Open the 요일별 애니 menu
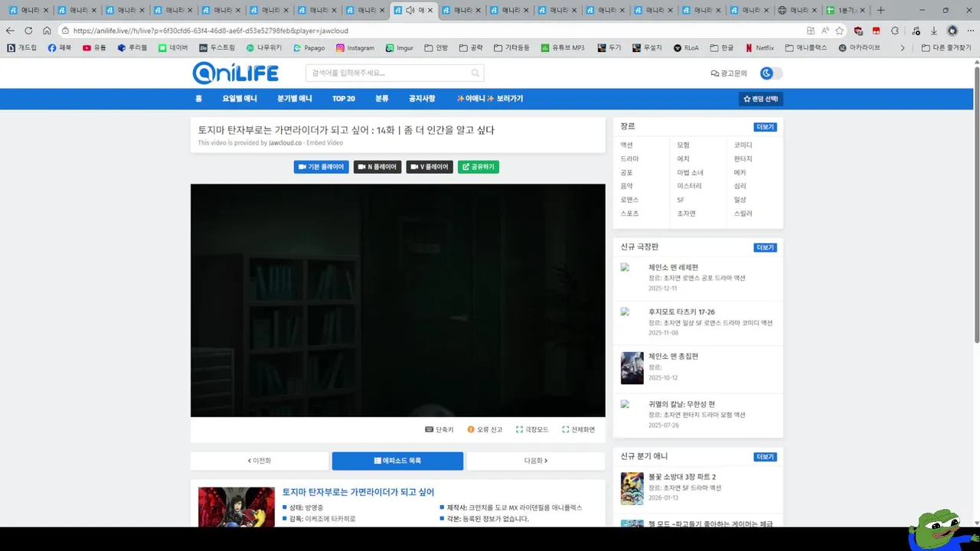This screenshot has width=980, height=551. pos(240,99)
